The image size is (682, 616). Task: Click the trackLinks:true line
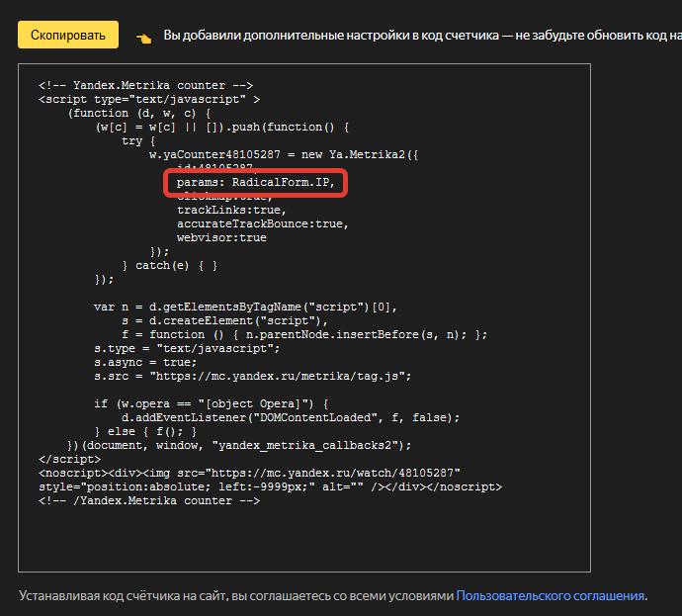tap(231, 211)
